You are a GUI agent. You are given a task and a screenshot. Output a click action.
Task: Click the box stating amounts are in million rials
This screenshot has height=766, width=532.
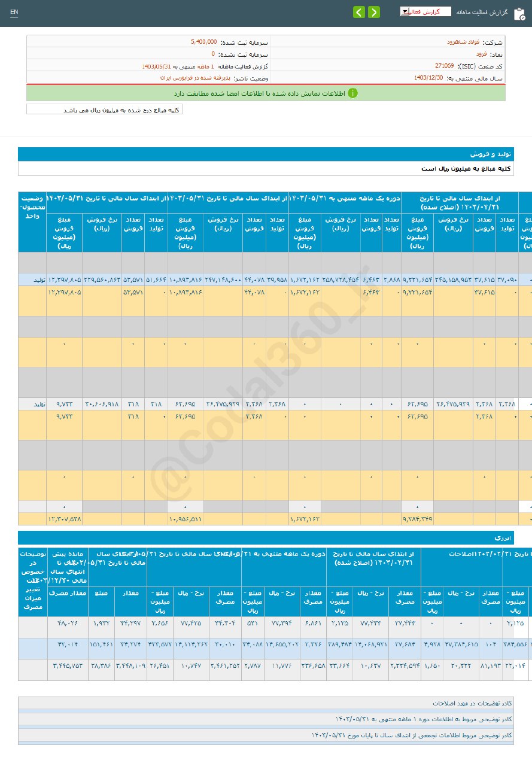(x=104, y=110)
